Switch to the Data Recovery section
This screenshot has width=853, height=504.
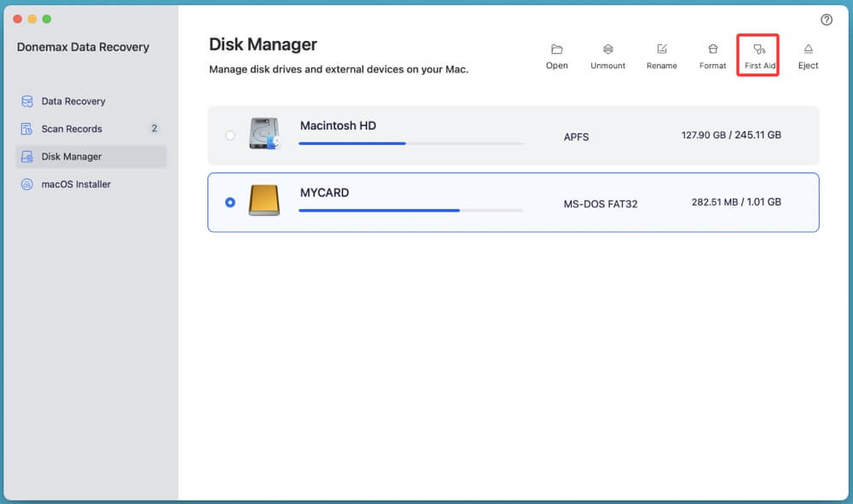73,101
